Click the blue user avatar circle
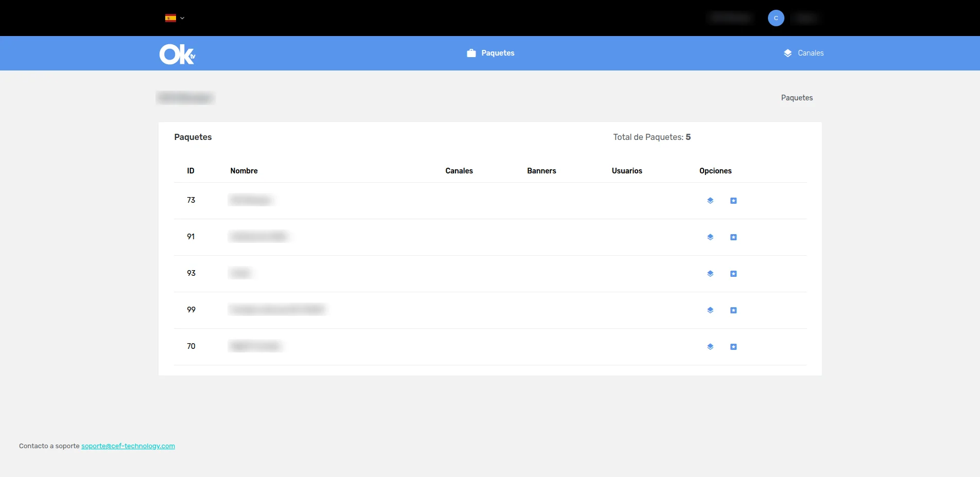980x477 pixels. point(776,18)
